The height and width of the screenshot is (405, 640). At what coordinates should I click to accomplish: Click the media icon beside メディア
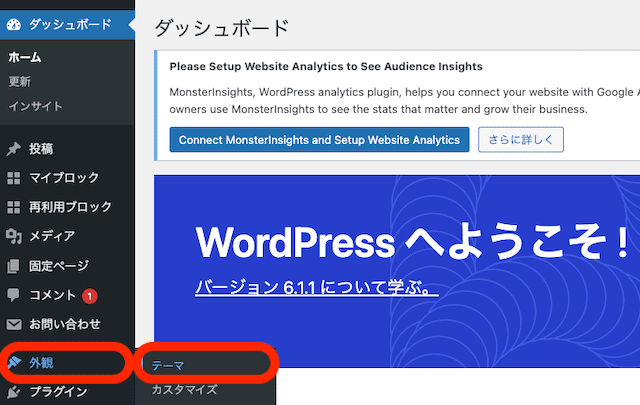point(13,236)
